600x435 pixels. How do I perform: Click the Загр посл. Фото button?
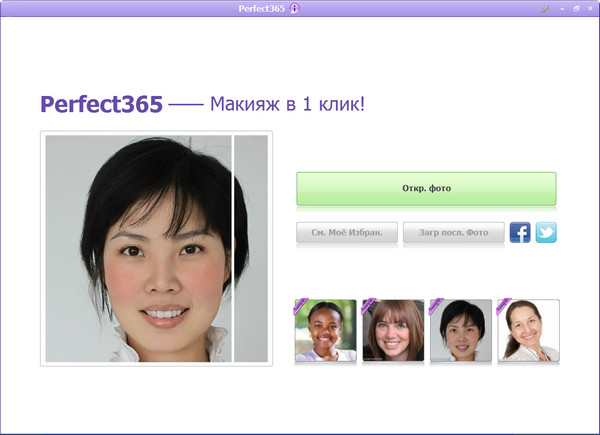(x=453, y=232)
